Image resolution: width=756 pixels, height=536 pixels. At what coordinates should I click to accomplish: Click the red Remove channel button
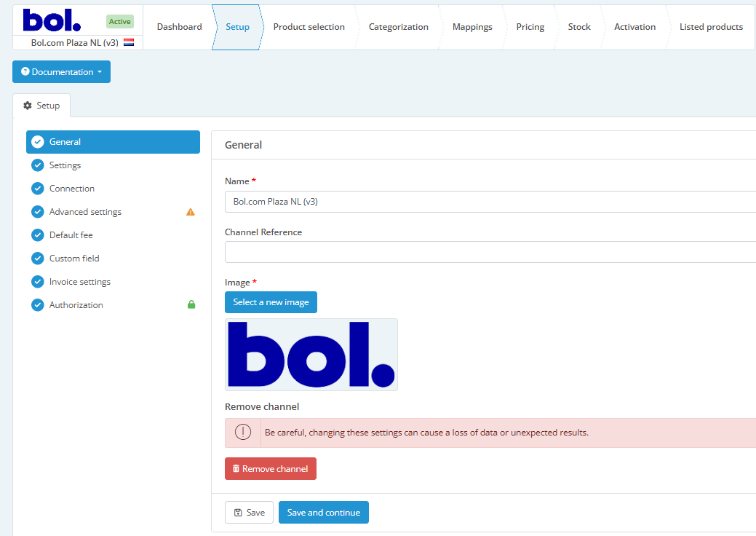[x=271, y=468]
